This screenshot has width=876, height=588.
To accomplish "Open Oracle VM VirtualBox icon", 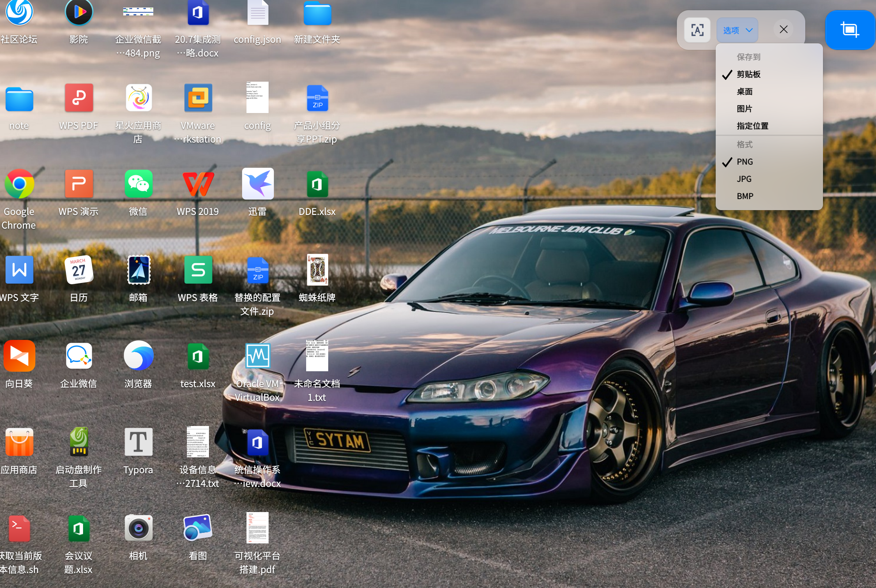I will (x=258, y=356).
